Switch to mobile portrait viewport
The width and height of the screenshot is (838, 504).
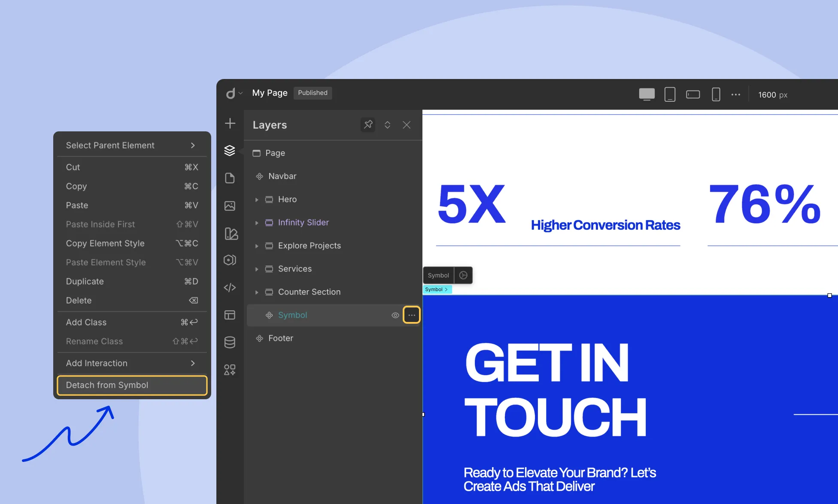(x=716, y=94)
